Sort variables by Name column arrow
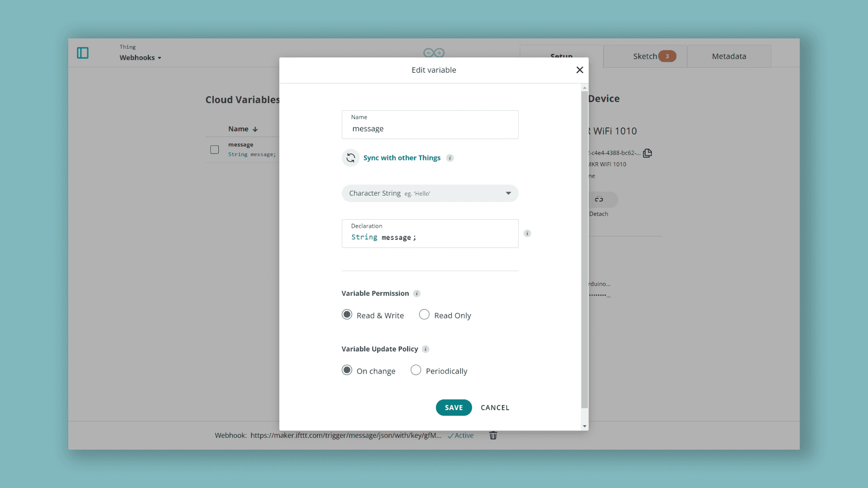868x488 pixels. click(255, 129)
